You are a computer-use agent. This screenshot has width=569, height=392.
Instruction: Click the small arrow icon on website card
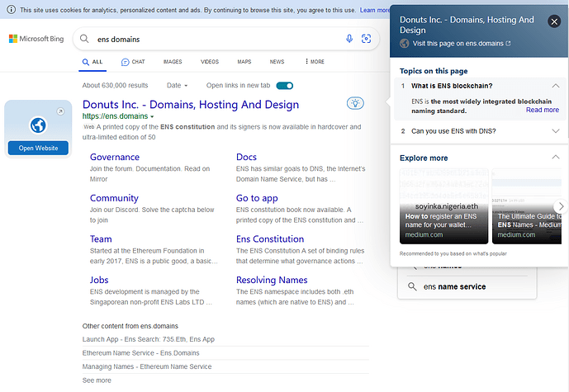coord(60,111)
